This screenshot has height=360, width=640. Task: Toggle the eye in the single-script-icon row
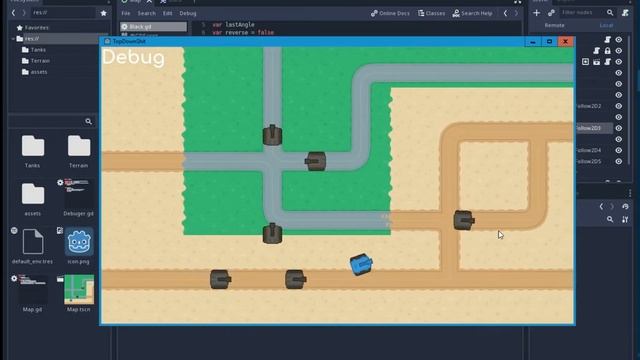click(619, 40)
